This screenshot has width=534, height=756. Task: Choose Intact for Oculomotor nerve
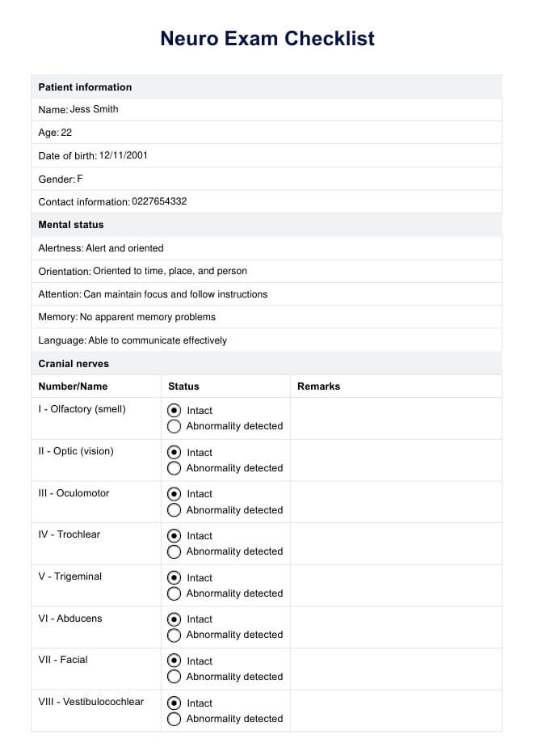coord(174,493)
